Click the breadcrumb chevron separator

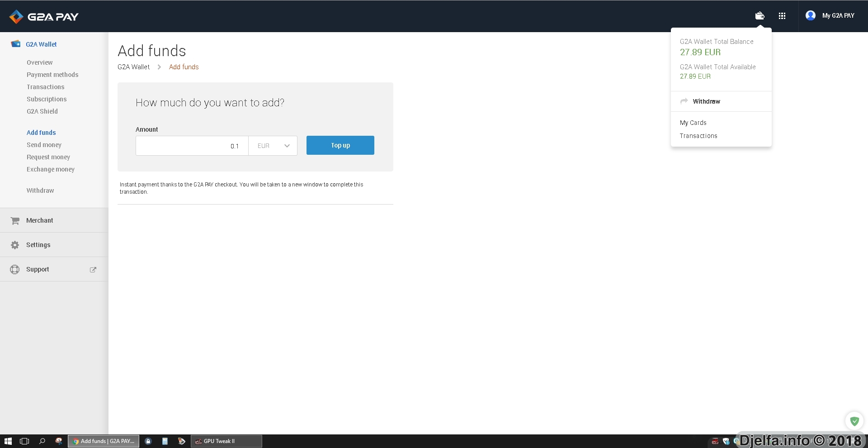[159, 67]
